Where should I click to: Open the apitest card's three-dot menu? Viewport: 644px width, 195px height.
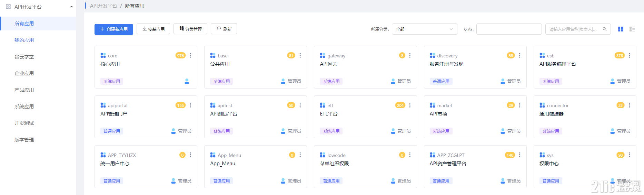[300, 105]
